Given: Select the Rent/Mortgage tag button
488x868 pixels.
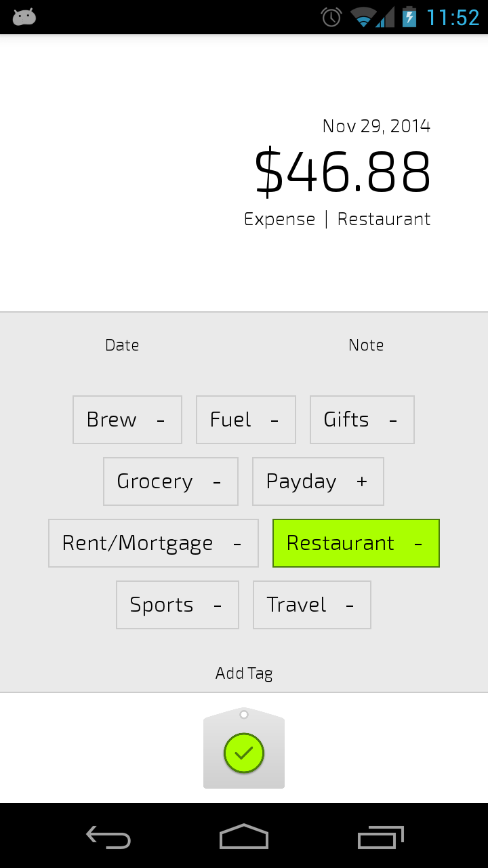Looking at the screenshot, I should 153,543.
